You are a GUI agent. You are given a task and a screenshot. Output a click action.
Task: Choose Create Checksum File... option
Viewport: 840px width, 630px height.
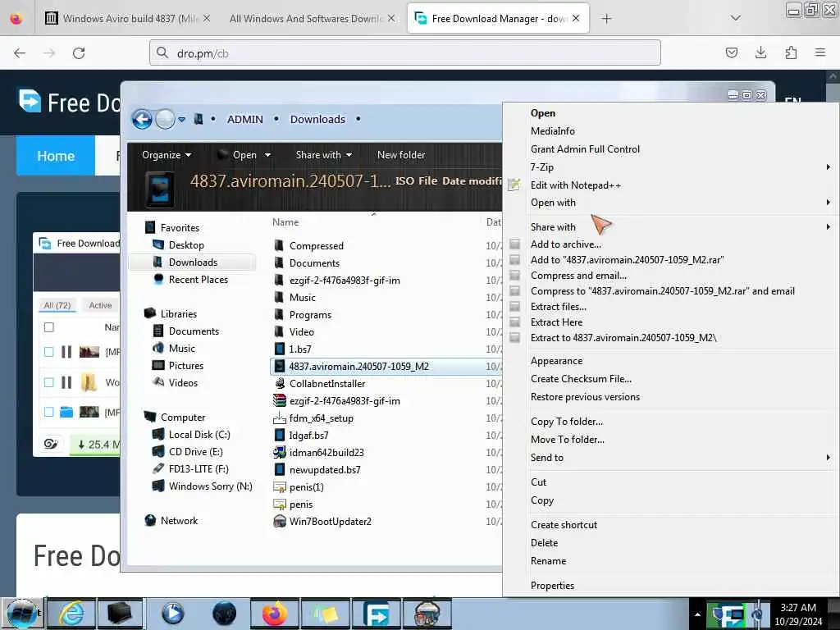(581, 379)
